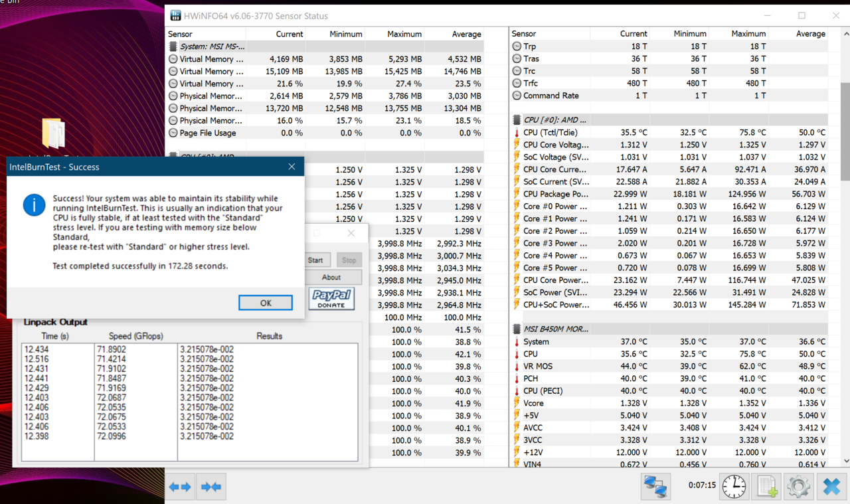Select the Page File Usage row
The height and width of the screenshot is (504, 850).
(325, 133)
